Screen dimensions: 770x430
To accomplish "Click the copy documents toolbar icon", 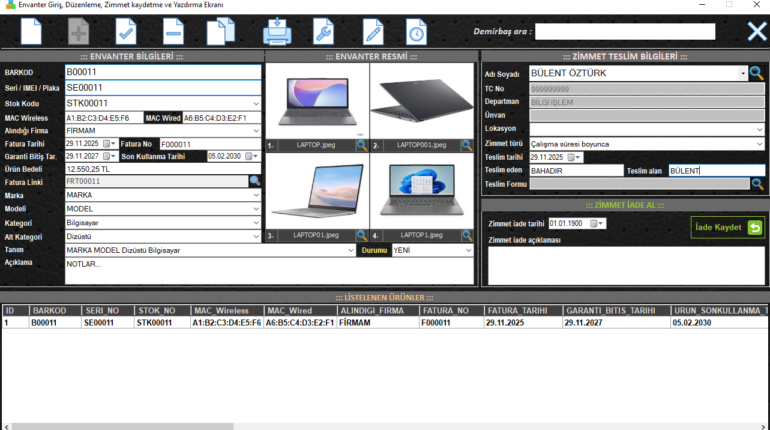I will click(x=221, y=32).
